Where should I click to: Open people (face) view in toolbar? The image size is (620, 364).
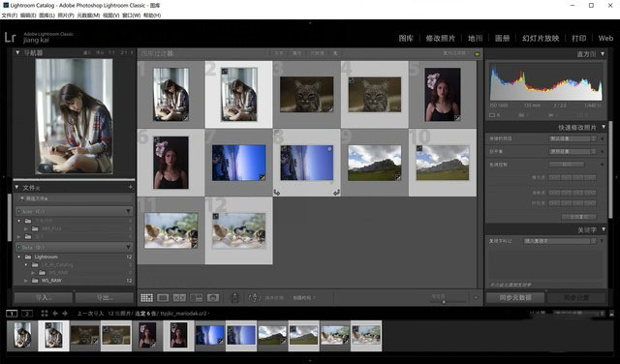[x=213, y=297]
